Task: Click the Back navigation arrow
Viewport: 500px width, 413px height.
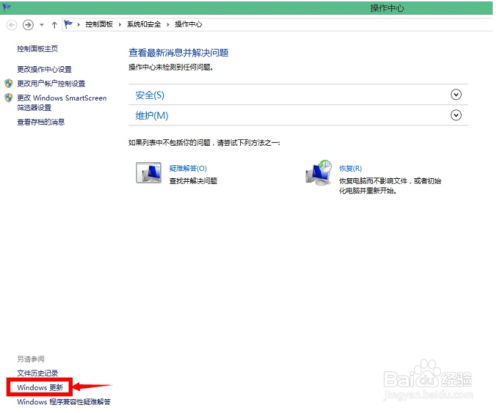Action: point(12,25)
